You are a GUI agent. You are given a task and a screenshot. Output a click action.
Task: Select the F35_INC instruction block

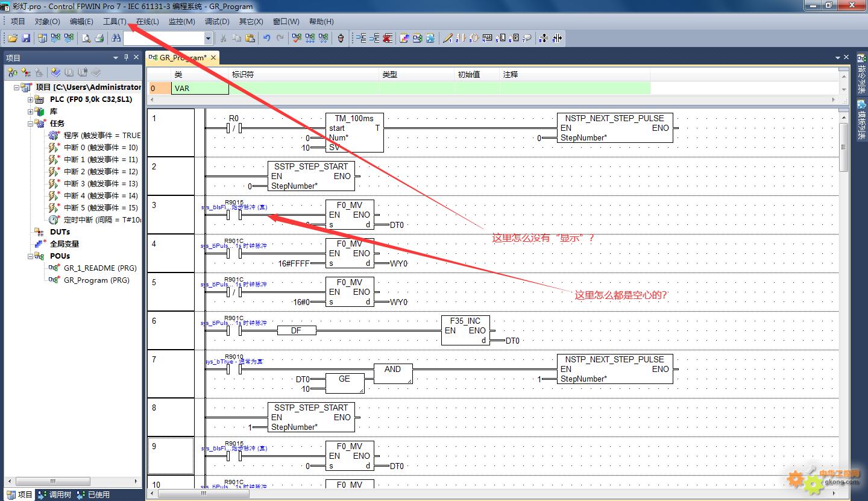(465, 330)
